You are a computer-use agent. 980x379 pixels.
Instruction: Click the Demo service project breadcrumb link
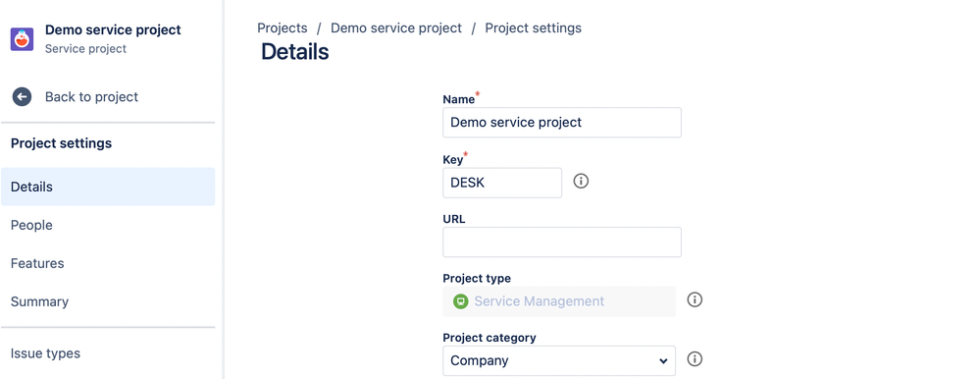tap(396, 28)
